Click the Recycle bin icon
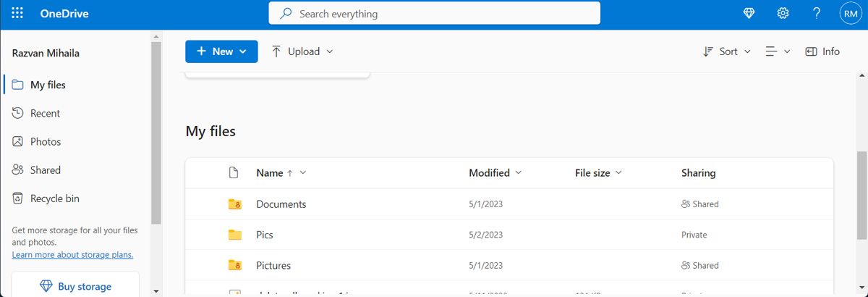The height and width of the screenshot is (297, 868). [18, 198]
